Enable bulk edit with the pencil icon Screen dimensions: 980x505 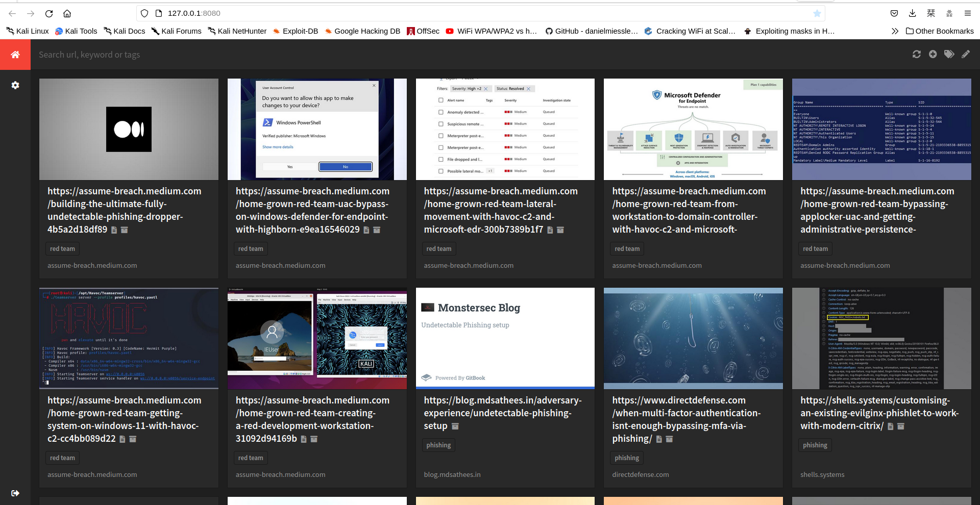(966, 54)
